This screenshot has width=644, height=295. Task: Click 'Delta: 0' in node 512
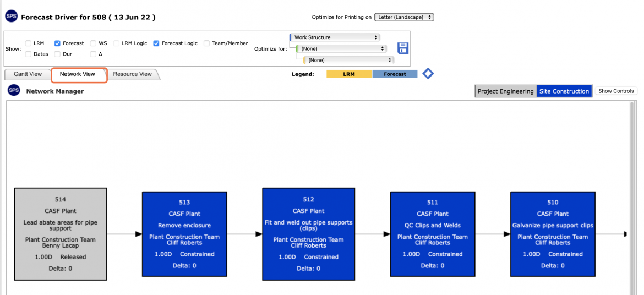[308, 269]
